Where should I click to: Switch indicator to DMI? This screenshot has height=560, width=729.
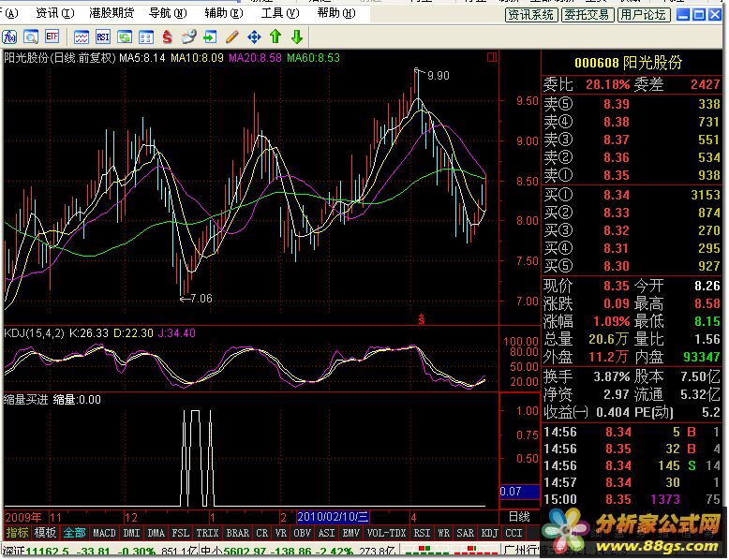[x=131, y=533]
